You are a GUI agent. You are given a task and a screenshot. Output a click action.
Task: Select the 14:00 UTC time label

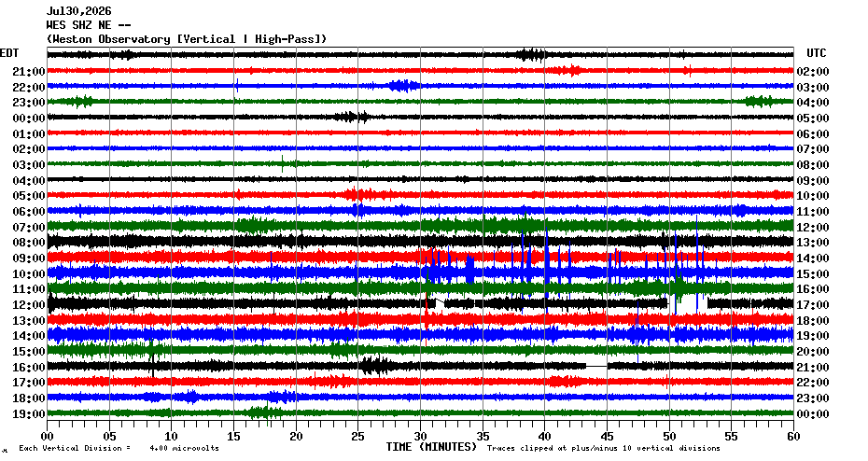(813, 258)
